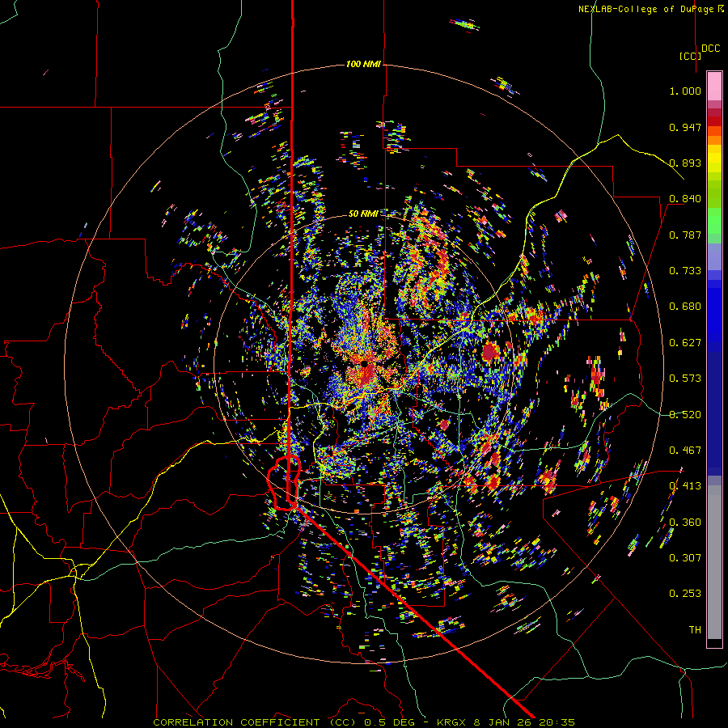This screenshot has width=728, height=728.
Task: Click the red outlined warning polygon on the map
Action: [x=284, y=483]
